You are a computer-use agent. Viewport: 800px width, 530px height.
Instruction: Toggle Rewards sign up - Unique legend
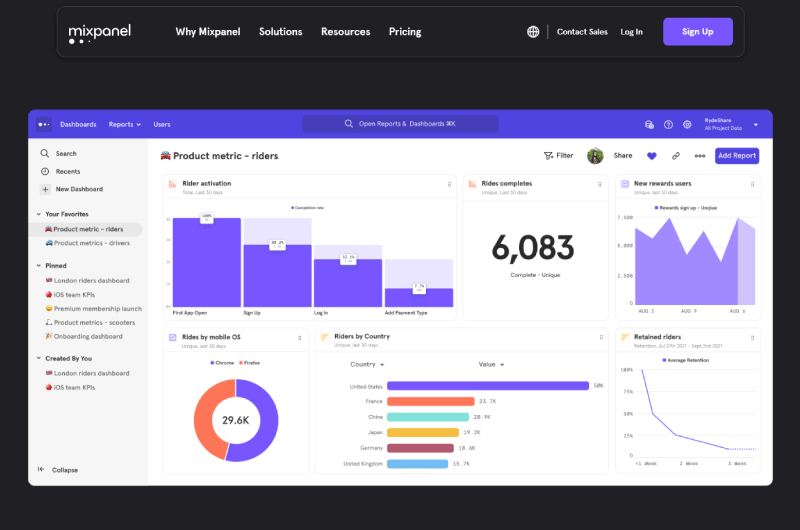686,208
